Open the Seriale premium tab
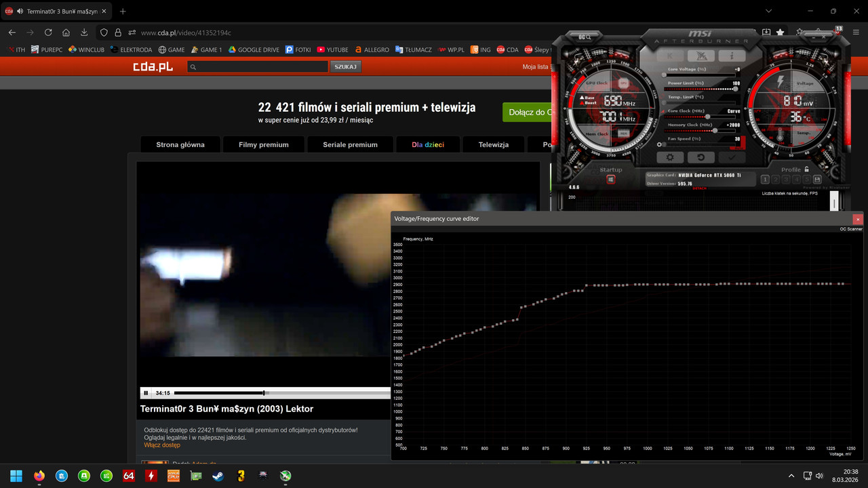 [351, 144]
